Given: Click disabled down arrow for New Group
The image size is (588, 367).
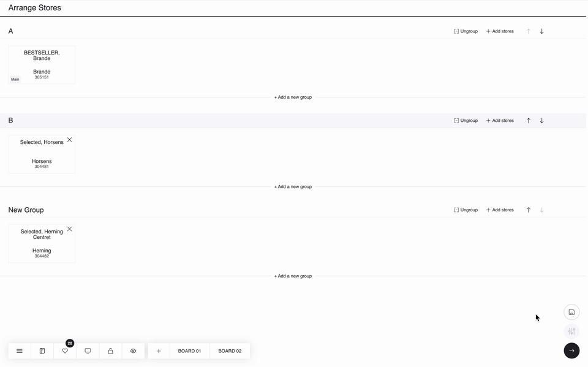Looking at the screenshot, I should click(542, 210).
